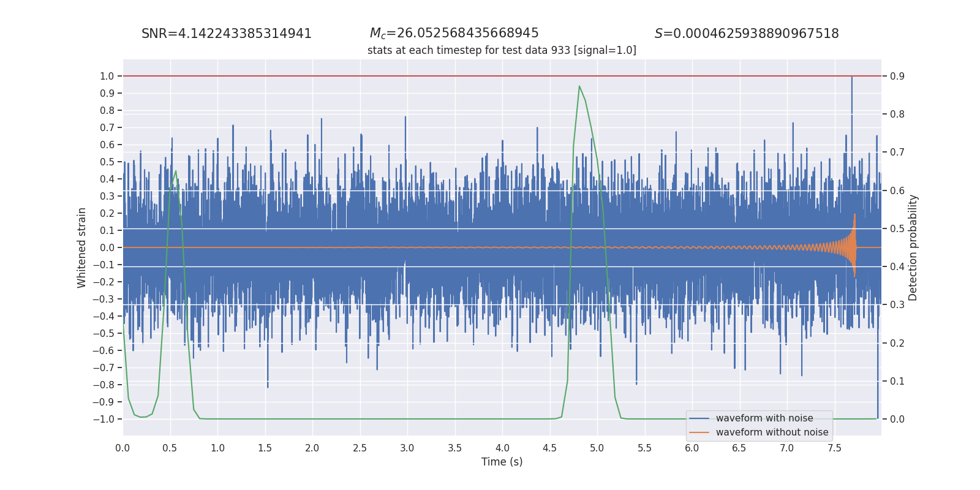Click the 0.2 tick on Whitened strain axis

pos(107,213)
